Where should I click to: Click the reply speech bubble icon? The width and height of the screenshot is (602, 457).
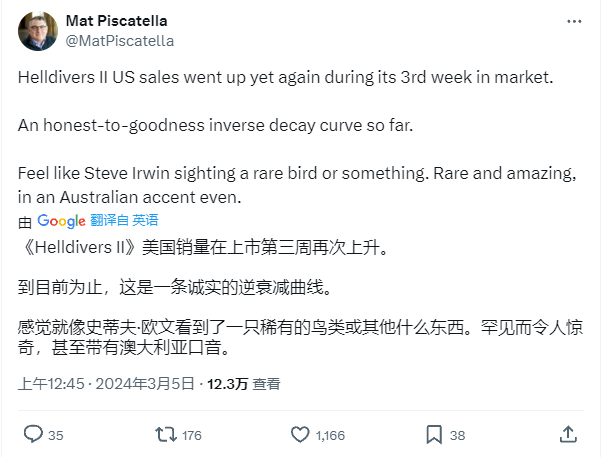[32, 434]
